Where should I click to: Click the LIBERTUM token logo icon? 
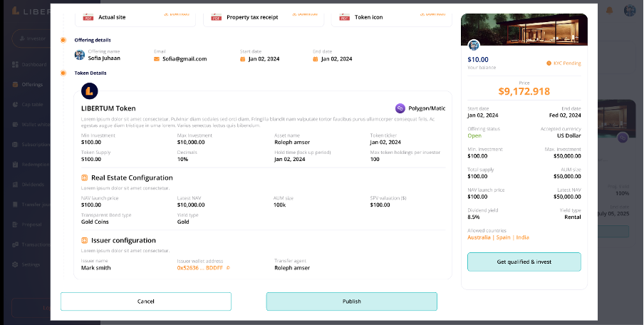tap(90, 91)
